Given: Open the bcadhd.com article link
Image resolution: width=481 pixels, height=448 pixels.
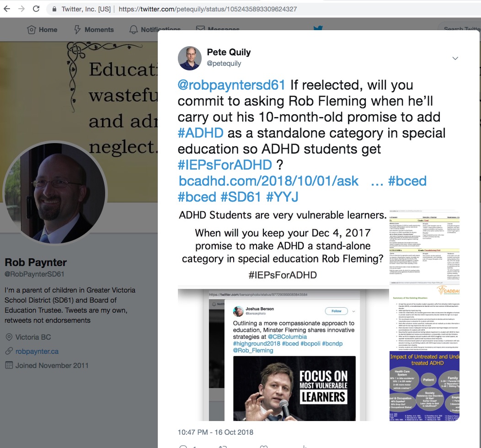Looking at the screenshot, I should pos(268,181).
